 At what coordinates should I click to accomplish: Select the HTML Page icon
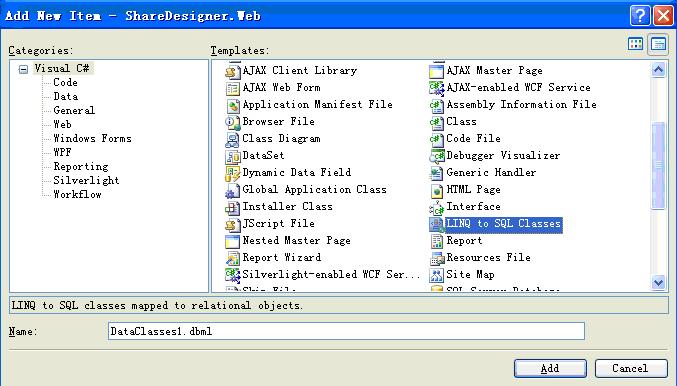point(437,190)
